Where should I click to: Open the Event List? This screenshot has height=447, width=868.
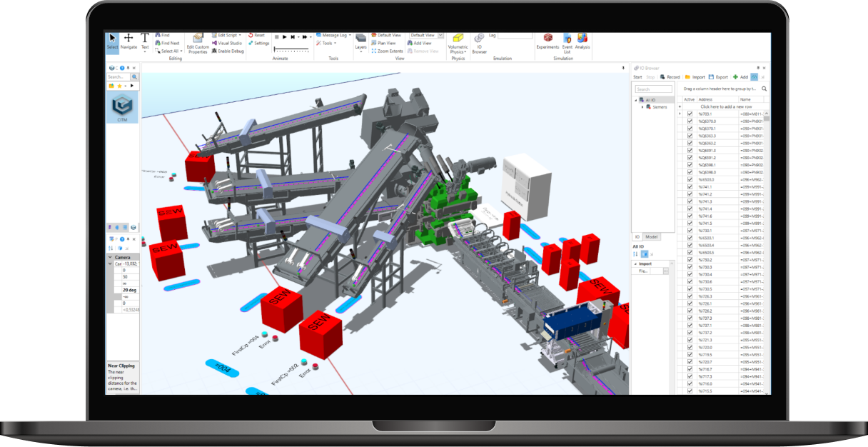pyautogui.click(x=567, y=43)
